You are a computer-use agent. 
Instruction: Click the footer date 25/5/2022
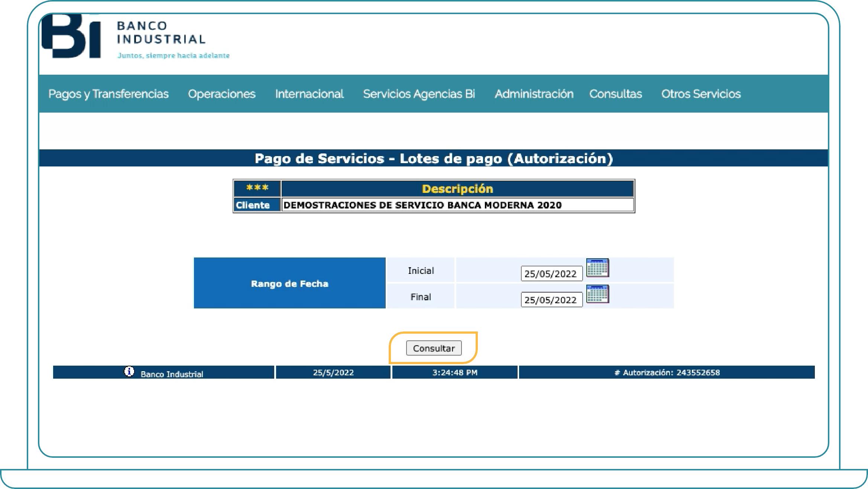333,372
